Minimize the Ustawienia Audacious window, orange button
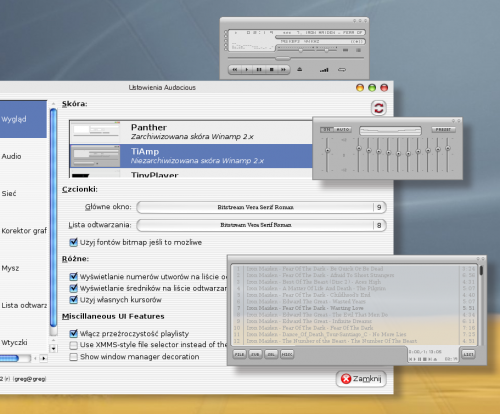The height and width of the screenshot is (414, 500). pos(360,88)
